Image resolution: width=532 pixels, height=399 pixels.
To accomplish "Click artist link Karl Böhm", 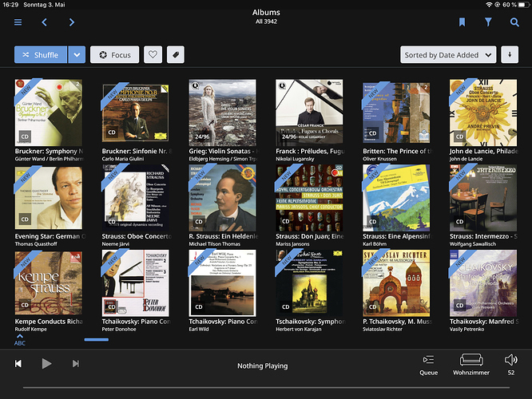I will pyautogui.click(x=374, y=244).
